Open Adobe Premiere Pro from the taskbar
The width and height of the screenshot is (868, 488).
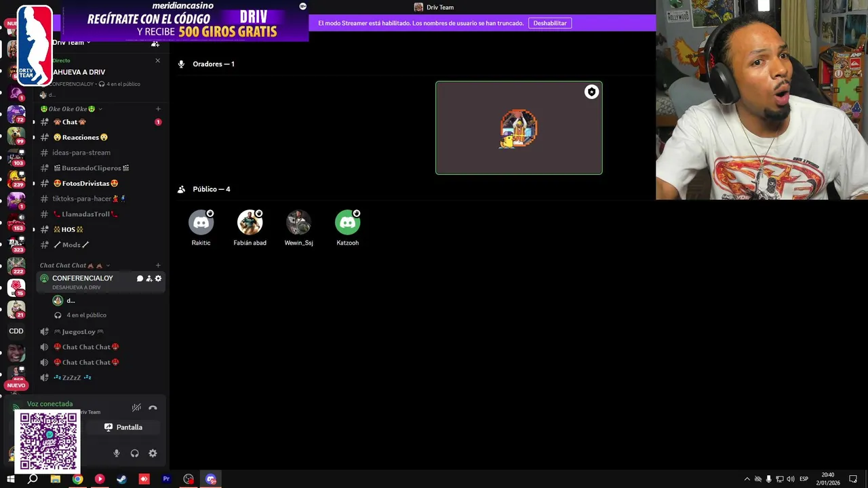[x=166, y=479]
